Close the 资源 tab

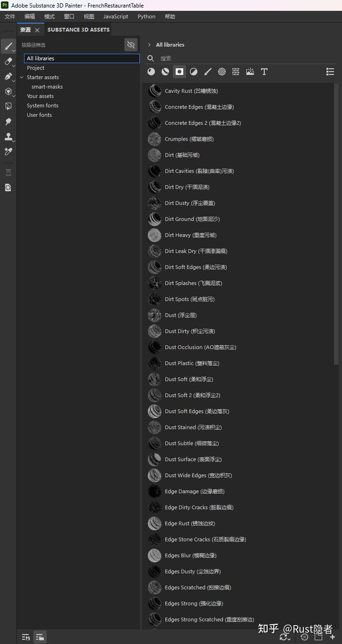point(37,30)
